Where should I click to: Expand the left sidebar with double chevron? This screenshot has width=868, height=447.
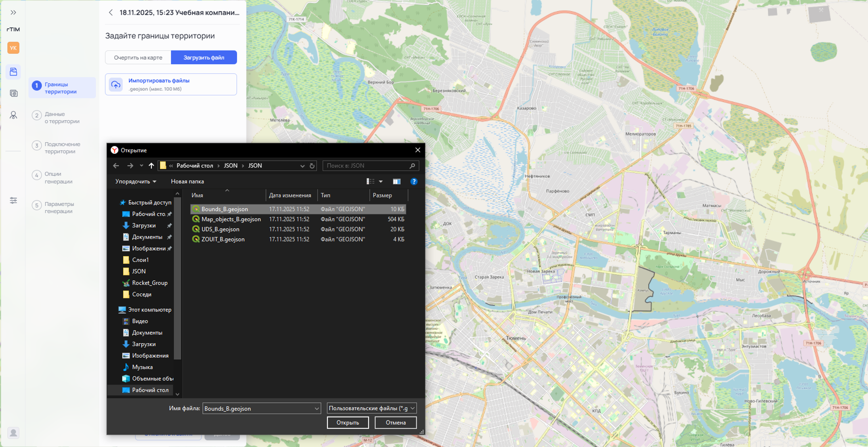click(13, 13)
